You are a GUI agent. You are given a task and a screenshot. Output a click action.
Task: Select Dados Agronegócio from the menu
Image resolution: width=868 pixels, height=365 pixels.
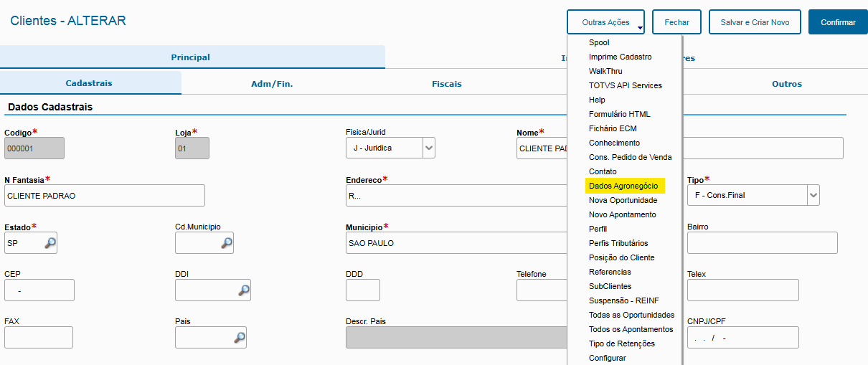pyautogui.click(x=623, y=186)
